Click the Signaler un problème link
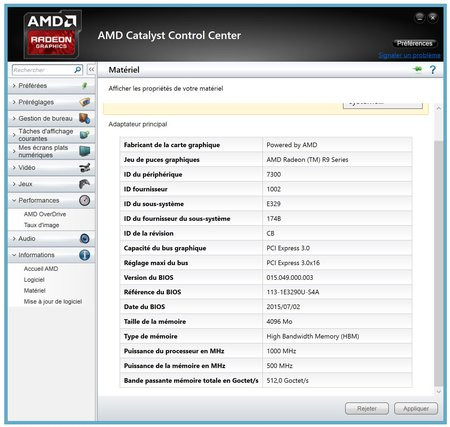Viewport: 450px width, 427px height. (409, 55)
